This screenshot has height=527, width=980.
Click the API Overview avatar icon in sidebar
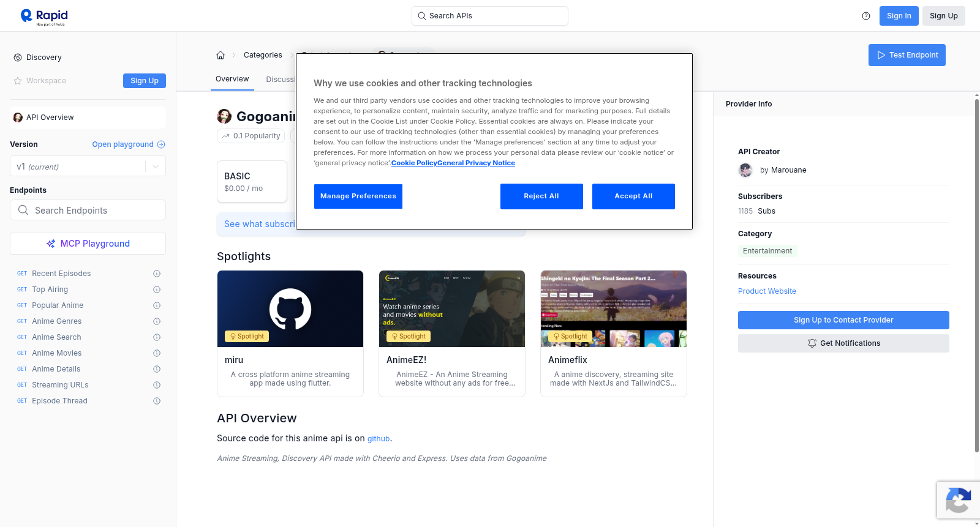18,118
